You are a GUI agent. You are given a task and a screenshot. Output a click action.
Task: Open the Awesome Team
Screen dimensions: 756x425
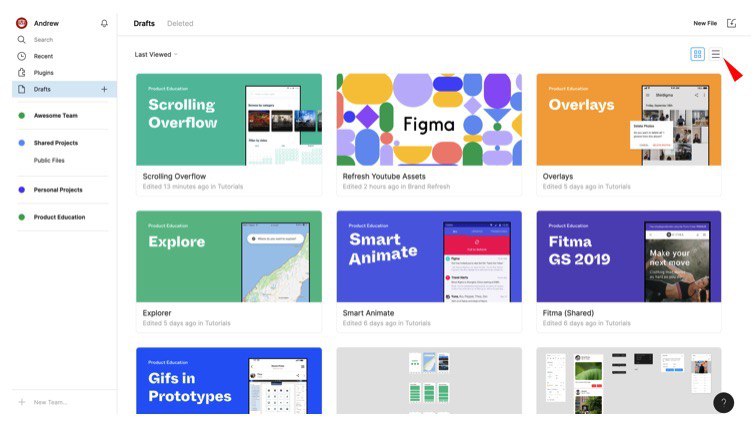pyautogui.click(x=55, y=116)
